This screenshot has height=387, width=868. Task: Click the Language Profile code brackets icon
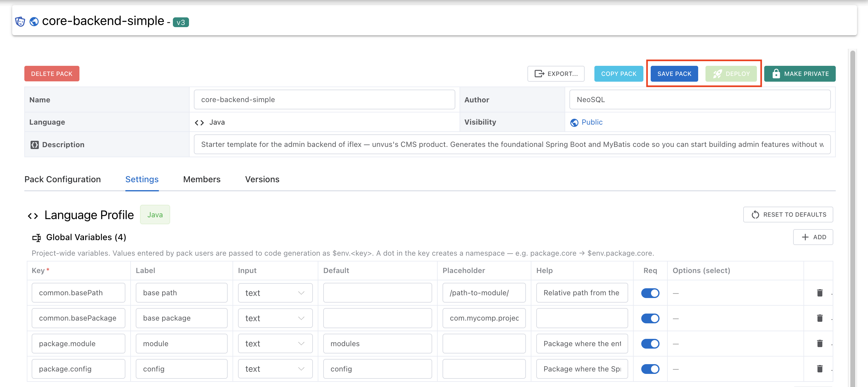(x=33, y=216)
